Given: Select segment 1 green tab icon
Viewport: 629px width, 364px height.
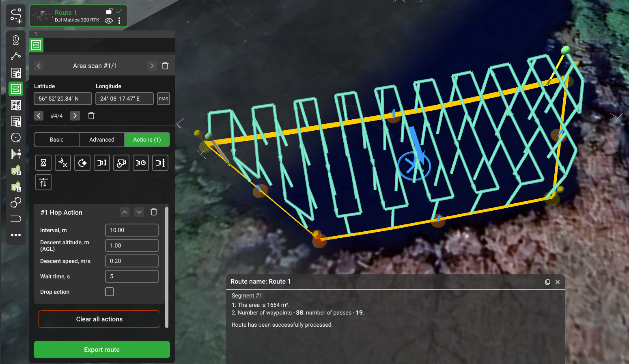Looking at the screenshot, I should [36, 45].
